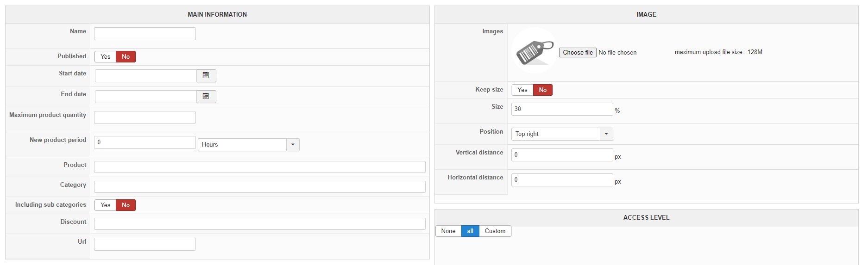Click the Url input field

click(145, 244)
